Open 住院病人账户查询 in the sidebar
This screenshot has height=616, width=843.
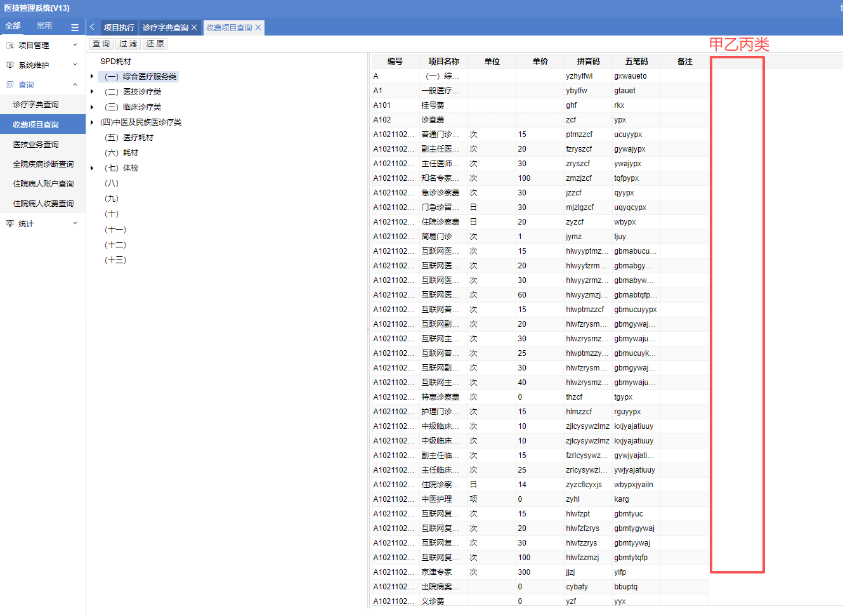point(42,184)
